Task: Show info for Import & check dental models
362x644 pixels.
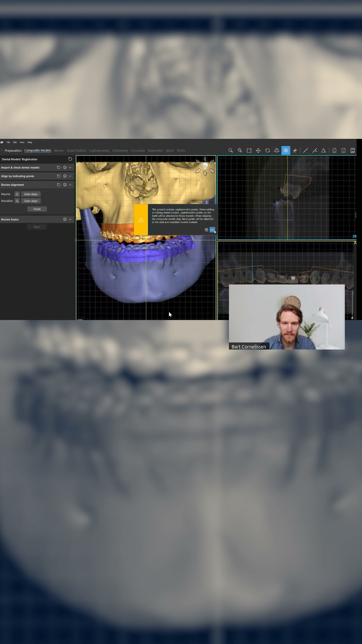Action: coord(65,167)
